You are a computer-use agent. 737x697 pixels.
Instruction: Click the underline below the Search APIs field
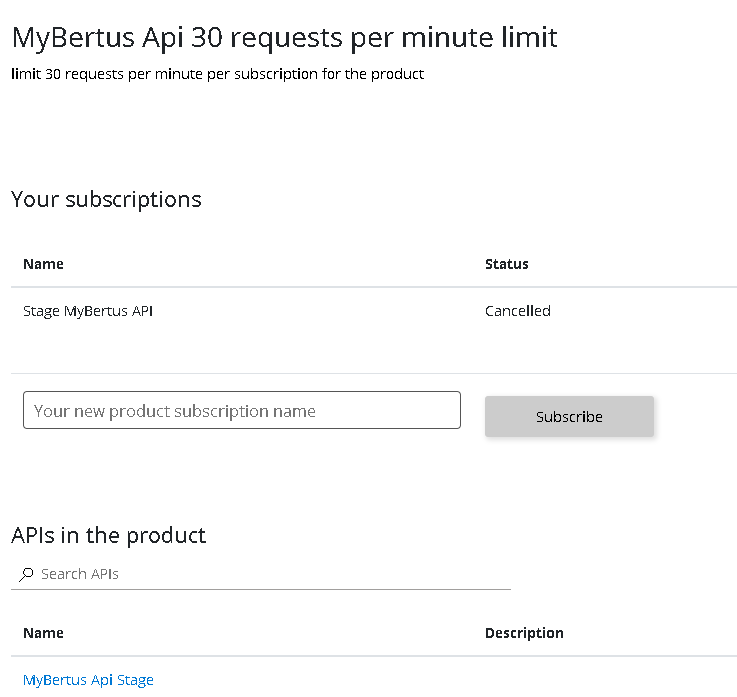point(260,589)
